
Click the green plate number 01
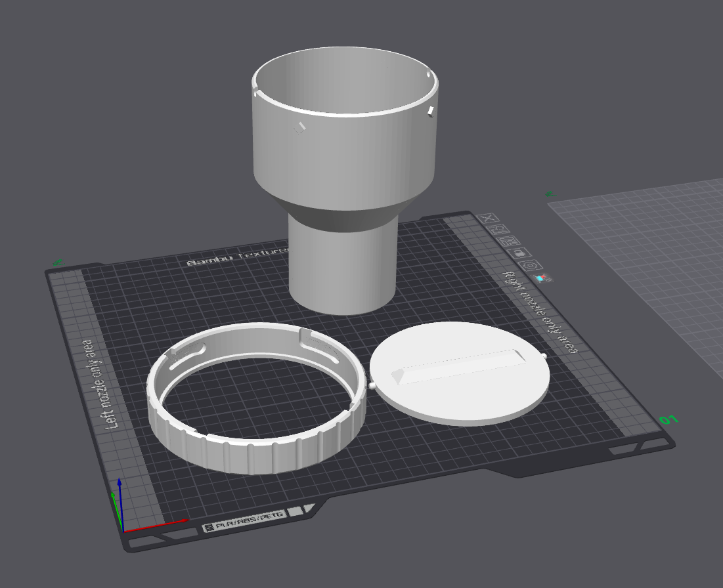tap(668, 419)
